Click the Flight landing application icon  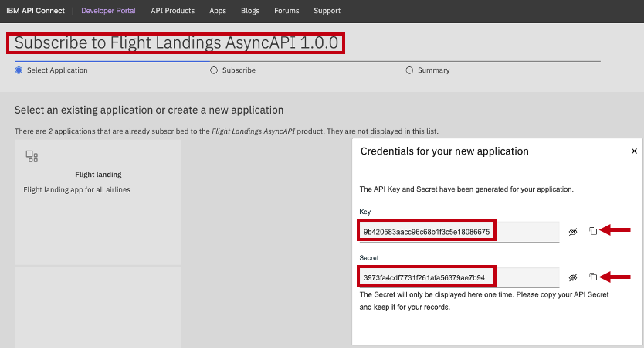click(x=32, y=157)
